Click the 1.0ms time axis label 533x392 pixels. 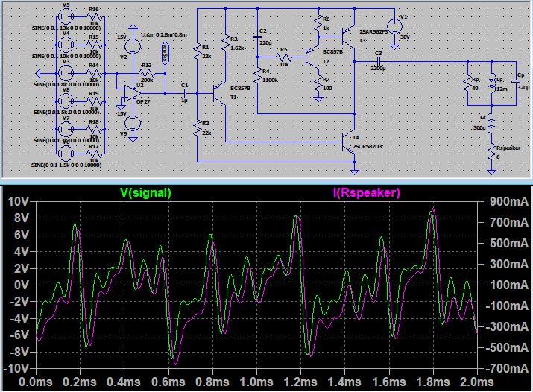pyautogui.click(x=256, y=382)
